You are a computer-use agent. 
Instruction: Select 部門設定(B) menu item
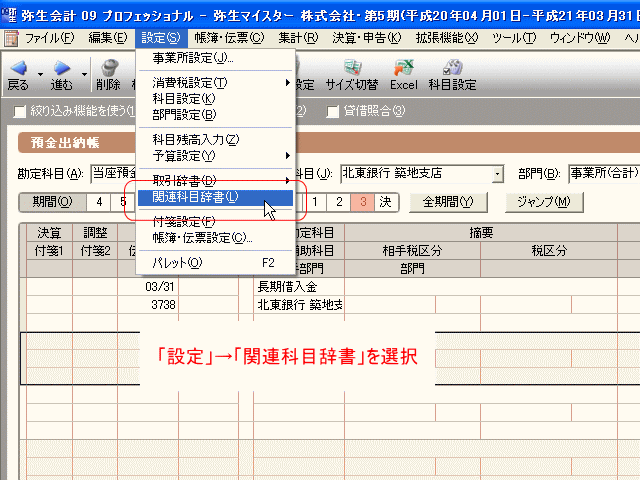click(215, 115)
